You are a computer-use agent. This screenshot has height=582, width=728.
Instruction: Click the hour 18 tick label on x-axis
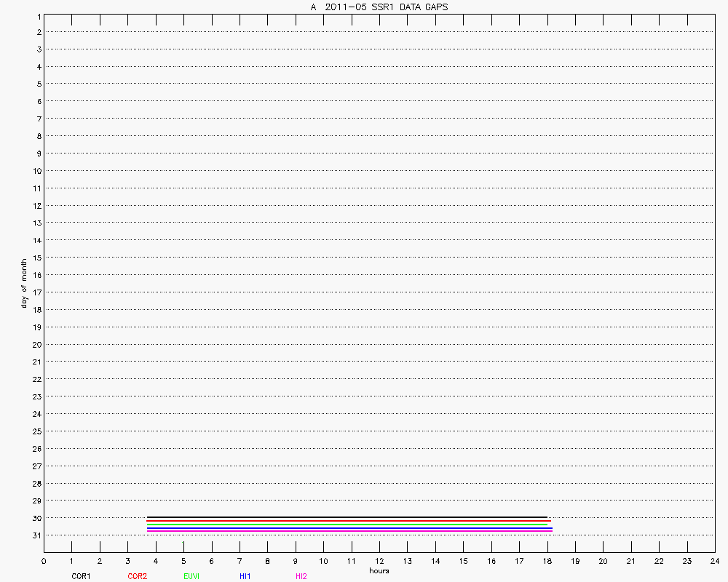coord(547,561)
